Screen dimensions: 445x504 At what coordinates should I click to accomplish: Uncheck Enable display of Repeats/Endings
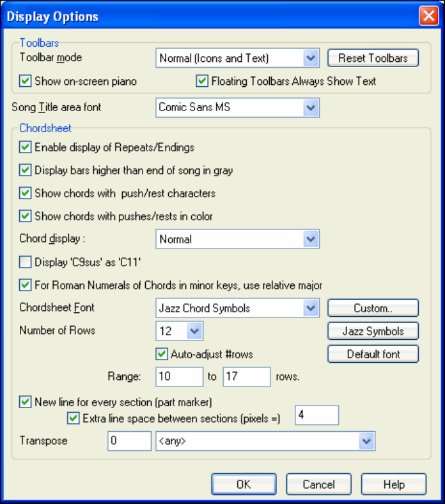tap(26, 148)
